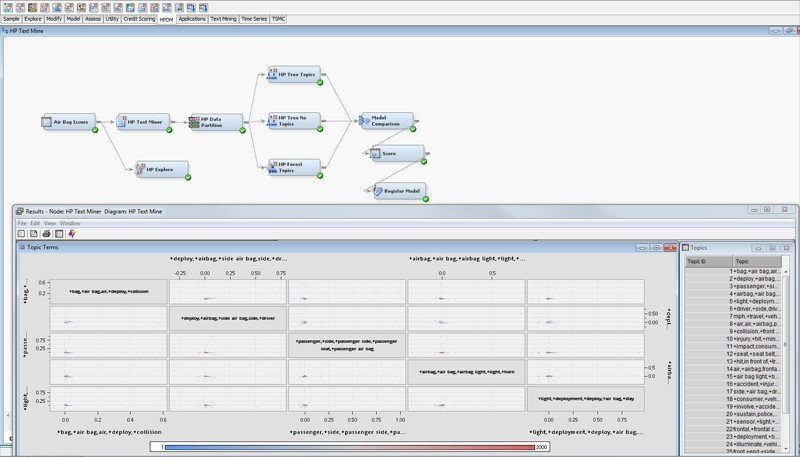Click the print icon in Results toolbar
The image size is (800, 457).
(46, 234)
